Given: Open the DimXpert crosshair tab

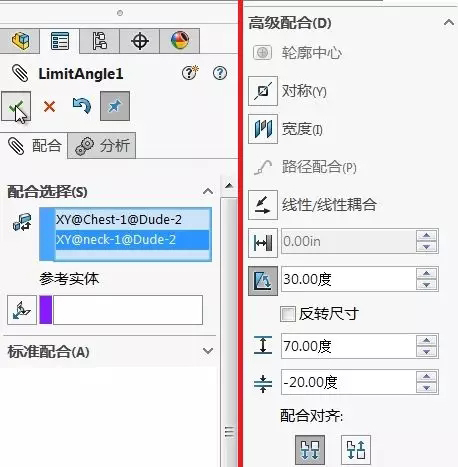Looking at the screenshot, I should [x=140, y=41].
